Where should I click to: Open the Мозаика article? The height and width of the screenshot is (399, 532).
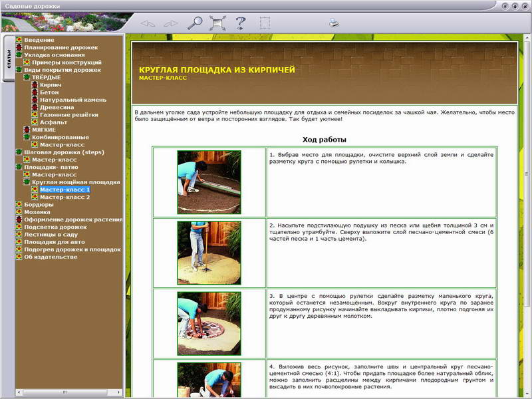coord(37,212)
